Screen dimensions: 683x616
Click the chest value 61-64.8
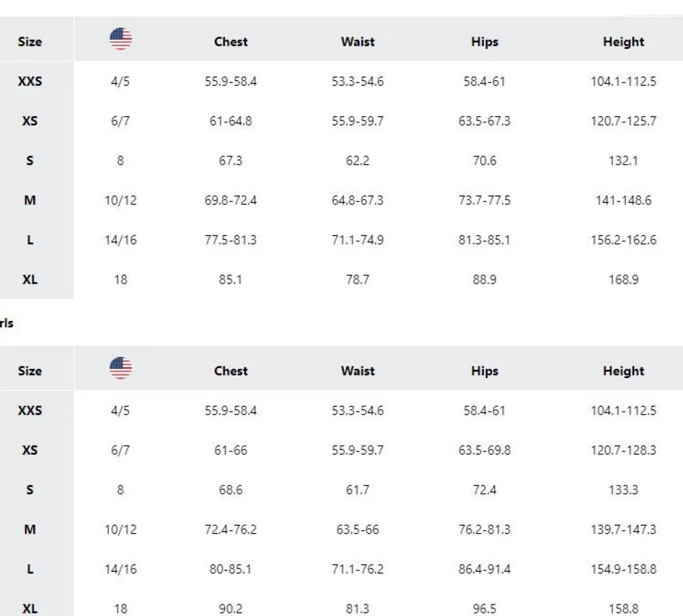(231, 121)
